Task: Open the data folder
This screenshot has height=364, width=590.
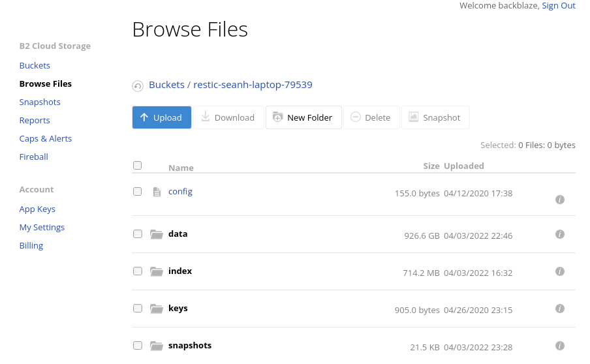Action: (178, 234)
